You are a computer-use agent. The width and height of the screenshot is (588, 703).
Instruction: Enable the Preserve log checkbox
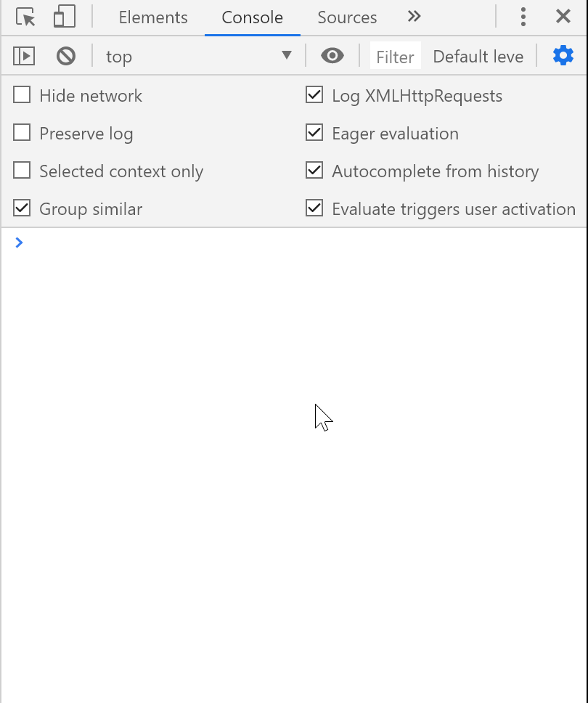coord(23,133)
